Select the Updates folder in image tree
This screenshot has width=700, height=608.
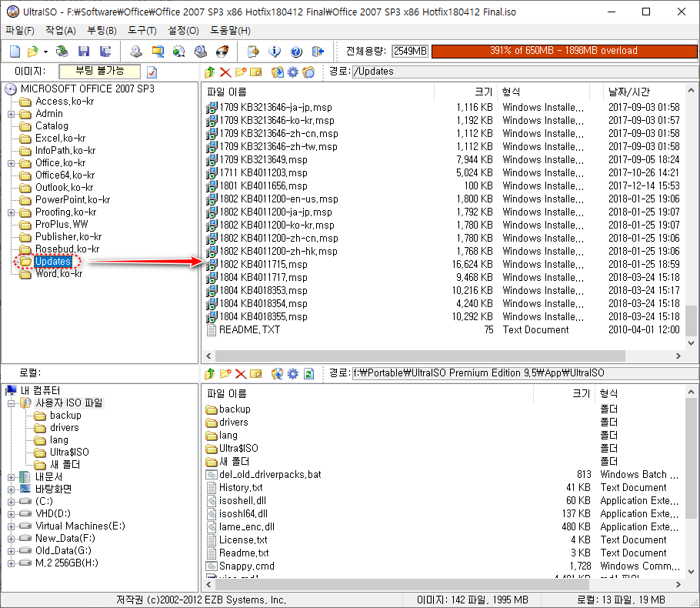click(x=52, y=262)
